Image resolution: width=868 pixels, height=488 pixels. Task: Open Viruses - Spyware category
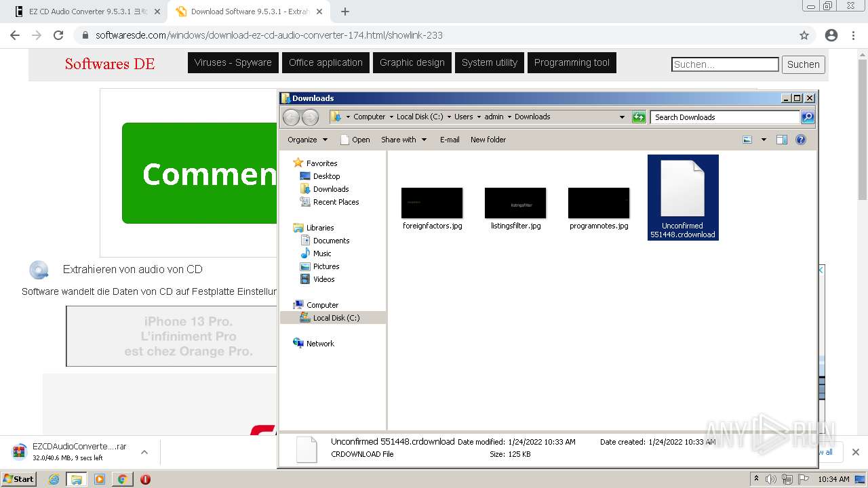(x=233, y=62)
